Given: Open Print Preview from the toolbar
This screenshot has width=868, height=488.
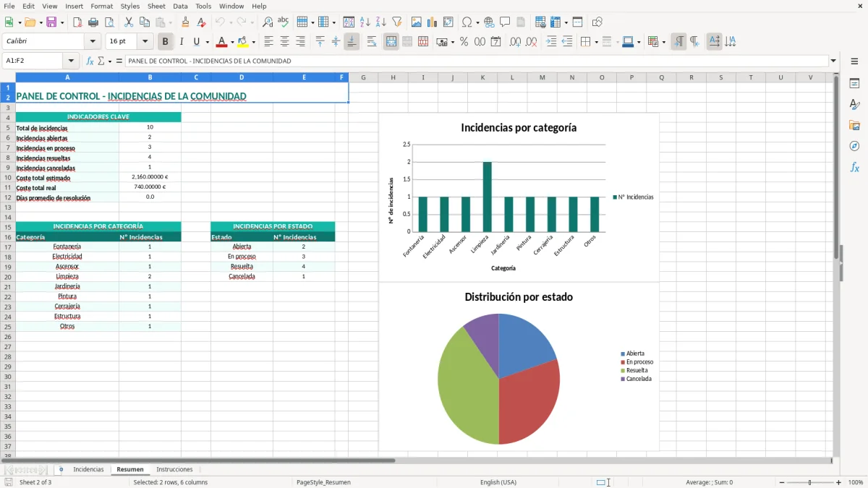Looking at the screenshot, I should 109,22.
